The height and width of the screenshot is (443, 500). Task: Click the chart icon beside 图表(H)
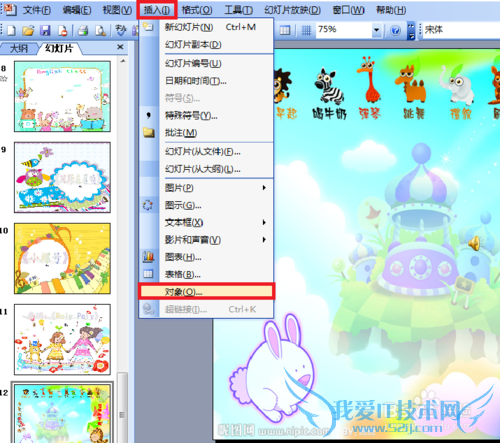coord(148,257)
